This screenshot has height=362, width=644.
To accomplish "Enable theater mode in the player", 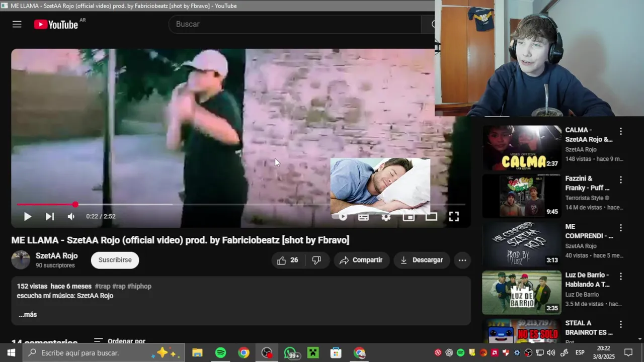I will pyautogui.click(x=431, y=217).
